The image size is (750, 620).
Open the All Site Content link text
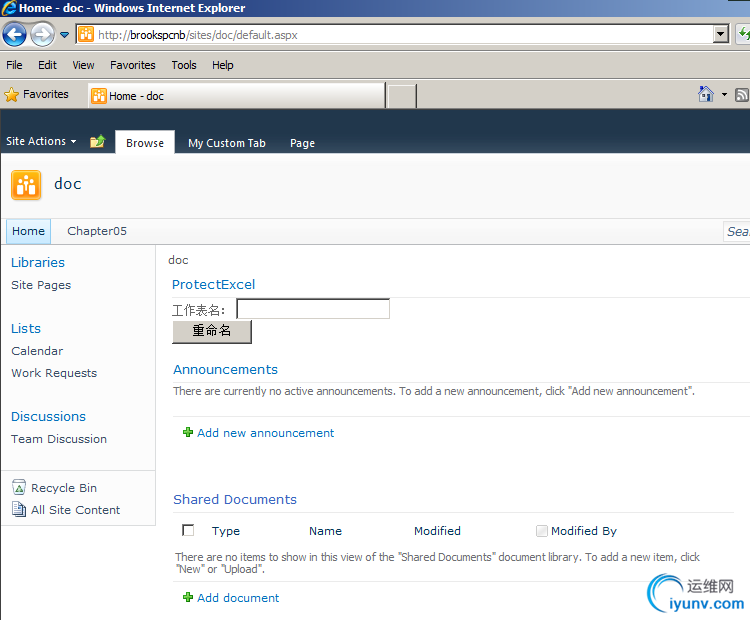pos(76,510)
